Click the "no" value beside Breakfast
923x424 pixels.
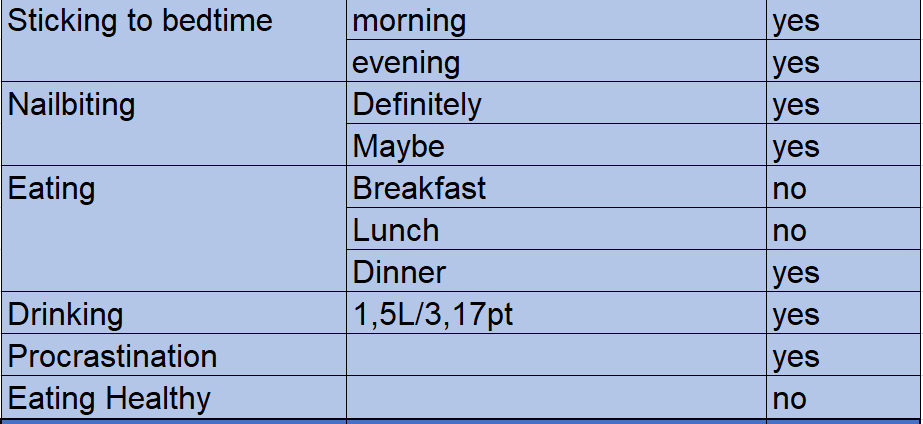pos(790,189)
